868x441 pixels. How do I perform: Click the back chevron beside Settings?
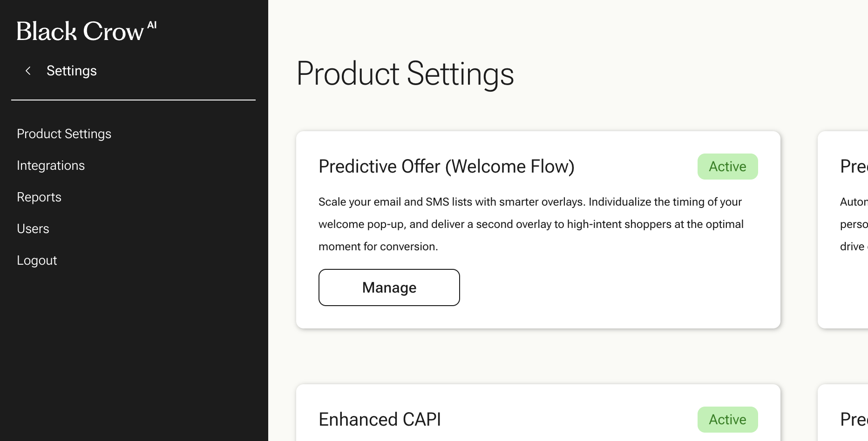[28, 71]
